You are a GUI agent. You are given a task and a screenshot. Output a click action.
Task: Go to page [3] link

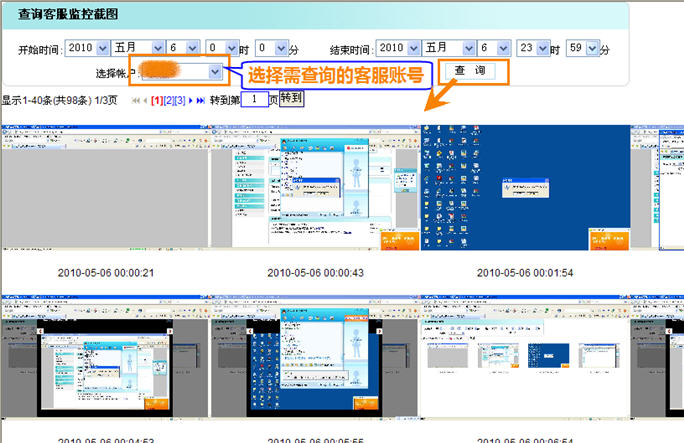(x=180, y=100)
